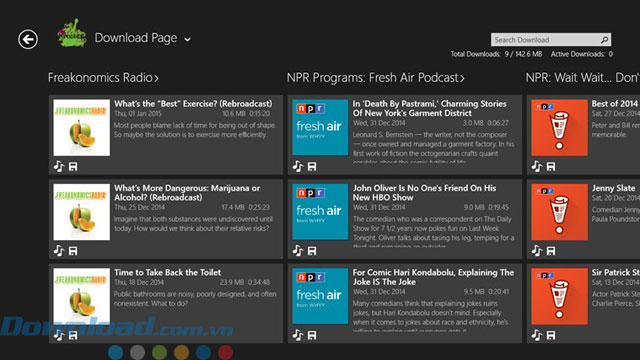Focus the Search Download field

point(551,40)
